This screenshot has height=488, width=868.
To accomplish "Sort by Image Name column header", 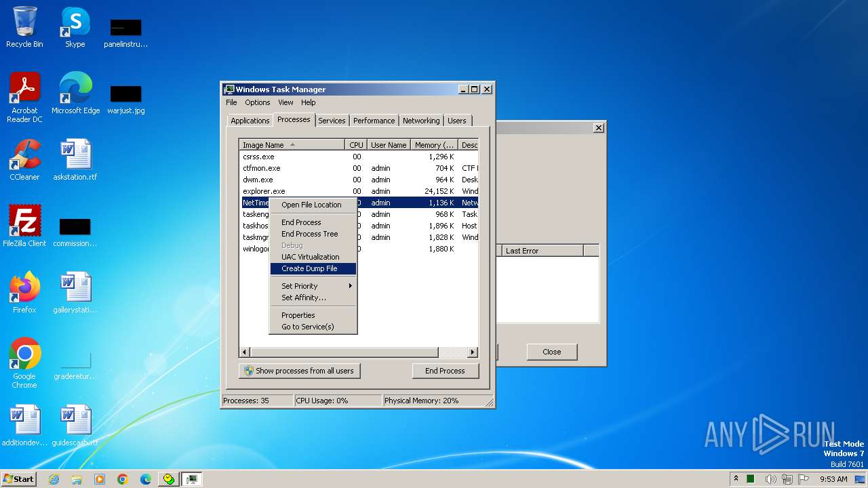I will tap(292, 145).
